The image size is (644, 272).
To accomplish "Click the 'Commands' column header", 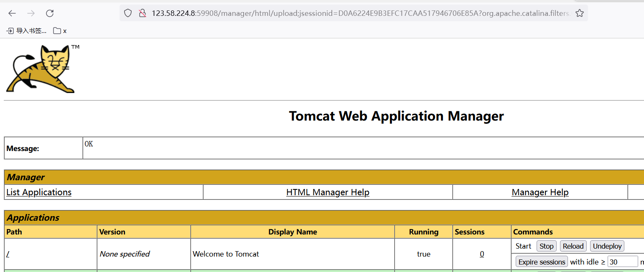I will tap(578, 232).
